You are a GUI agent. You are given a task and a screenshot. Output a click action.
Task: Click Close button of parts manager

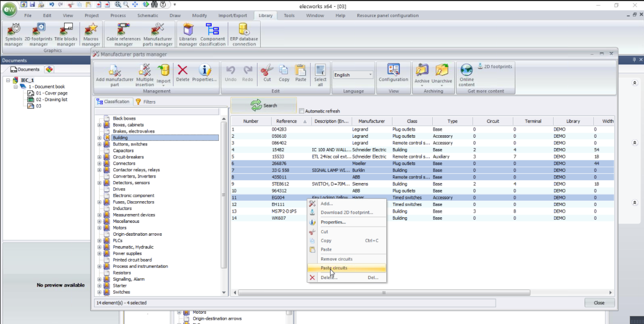(x=600, y=303)
